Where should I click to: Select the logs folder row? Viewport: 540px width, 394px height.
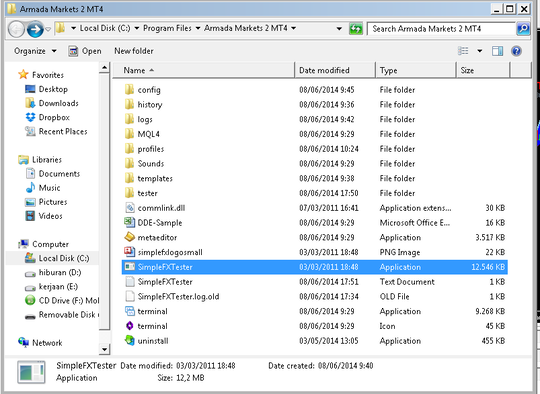click(x=314, y=119)
